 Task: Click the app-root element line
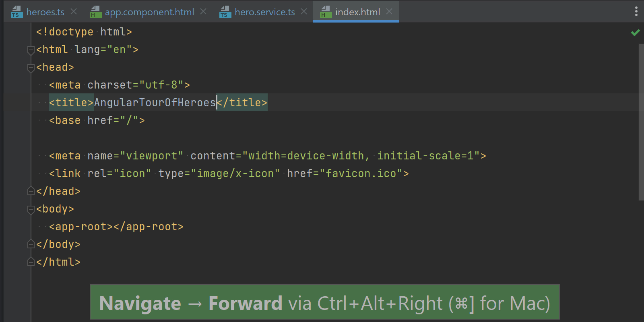click(x=116, y=227)
